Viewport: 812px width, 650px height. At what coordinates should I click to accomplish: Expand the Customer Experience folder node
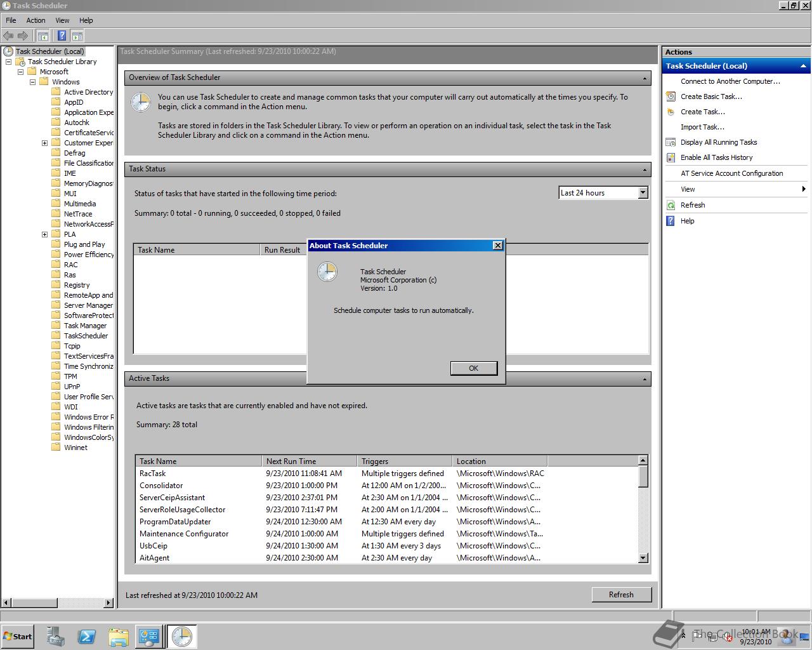[x=44, y=143]
